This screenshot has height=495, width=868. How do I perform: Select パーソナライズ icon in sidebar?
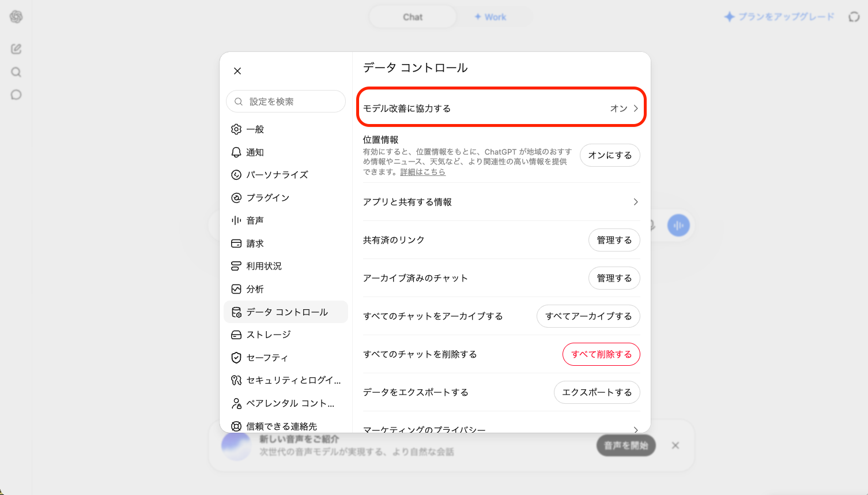tap(236, 175)
